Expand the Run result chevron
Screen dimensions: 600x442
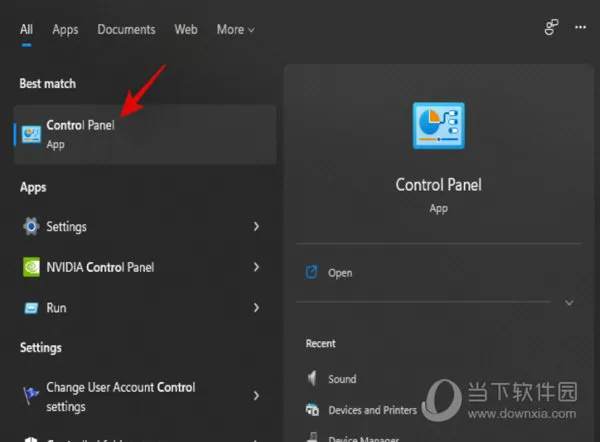tap(256, 308)
